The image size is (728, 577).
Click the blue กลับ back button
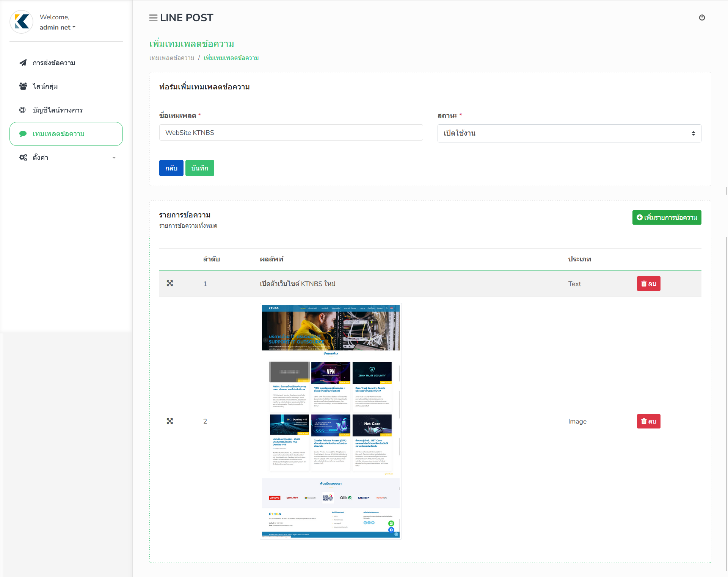click(171, 168)
